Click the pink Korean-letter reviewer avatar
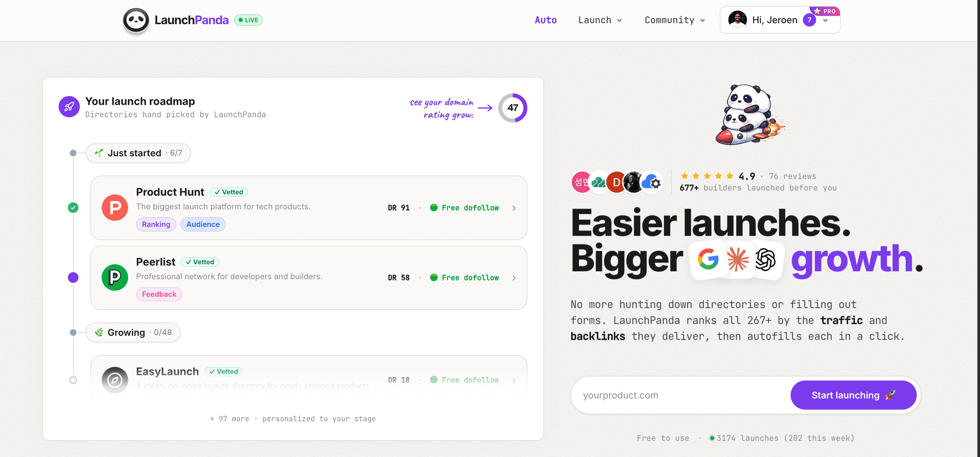The width and height of the screenshot is (980, 457). [x=581, y=182]
